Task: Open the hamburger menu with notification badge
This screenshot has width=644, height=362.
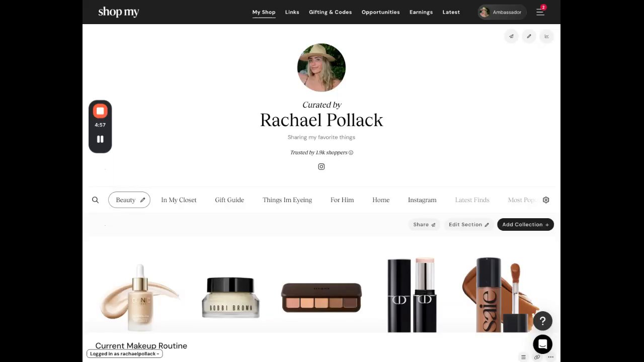Action: coord(540,12)
